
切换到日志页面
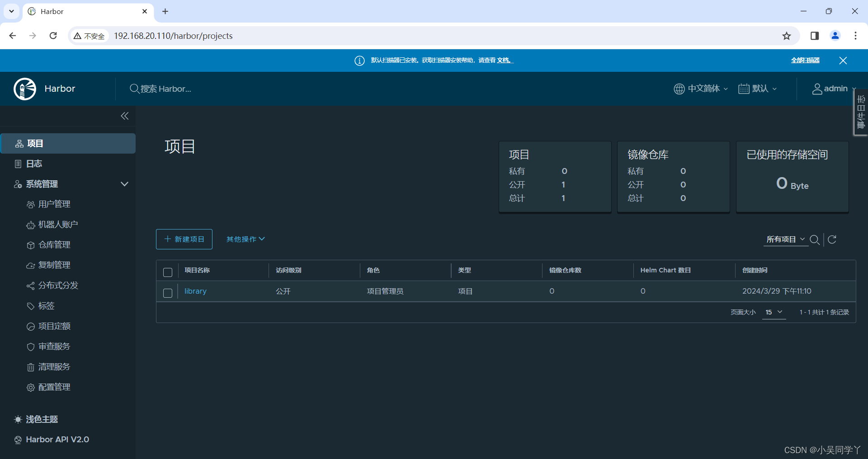click(x=33, y=164)
